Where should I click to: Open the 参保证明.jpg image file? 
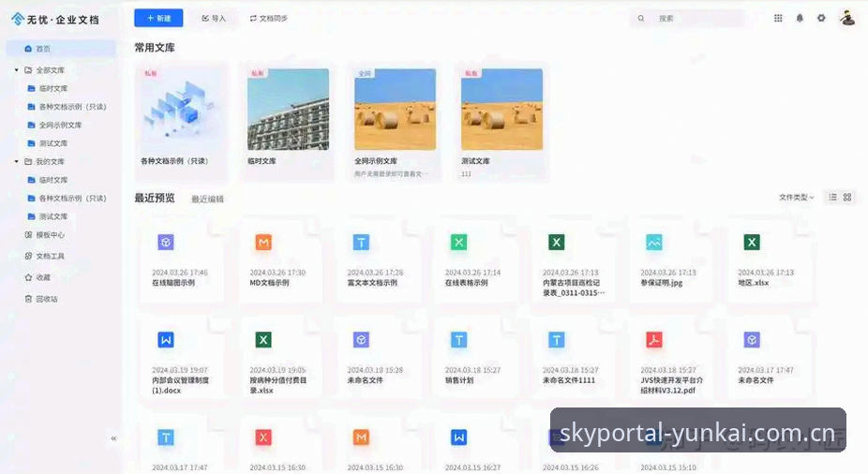point(670,262)
